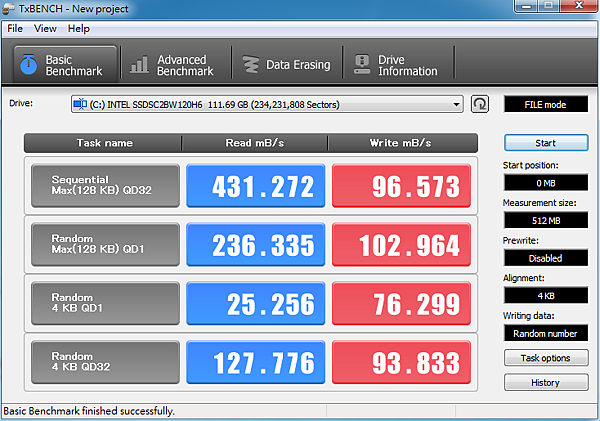The width and height of the screenshot is (600, 421).
Task: Change the Start position 0 MB field
Action: (546, 183)
